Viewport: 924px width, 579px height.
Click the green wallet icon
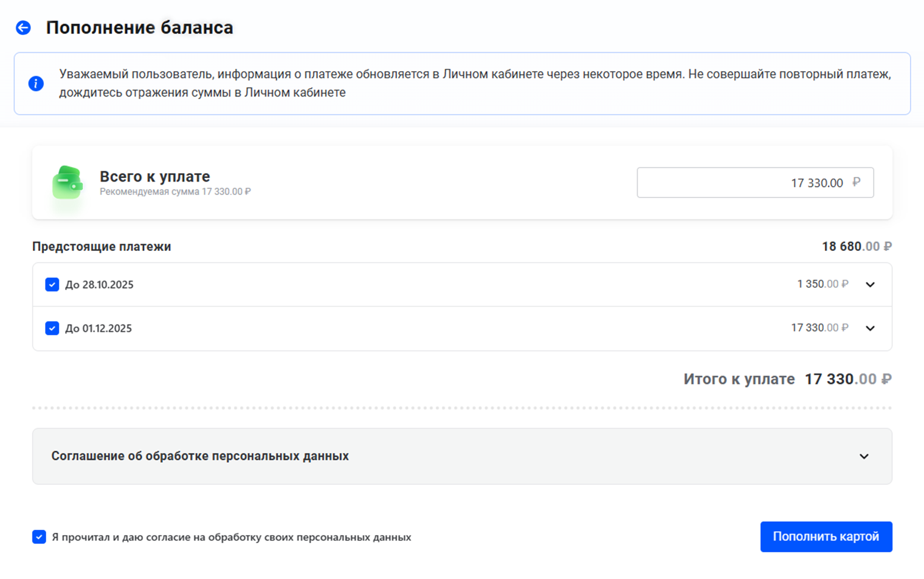point(67,182)
